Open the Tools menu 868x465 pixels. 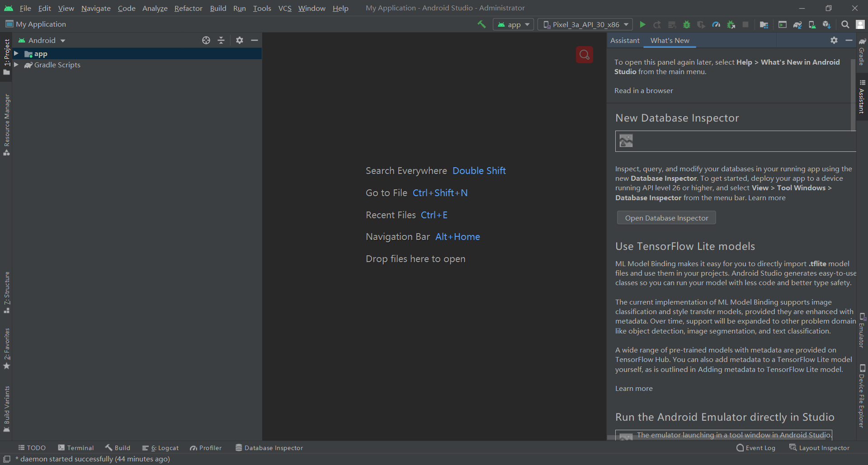point(262,8)
